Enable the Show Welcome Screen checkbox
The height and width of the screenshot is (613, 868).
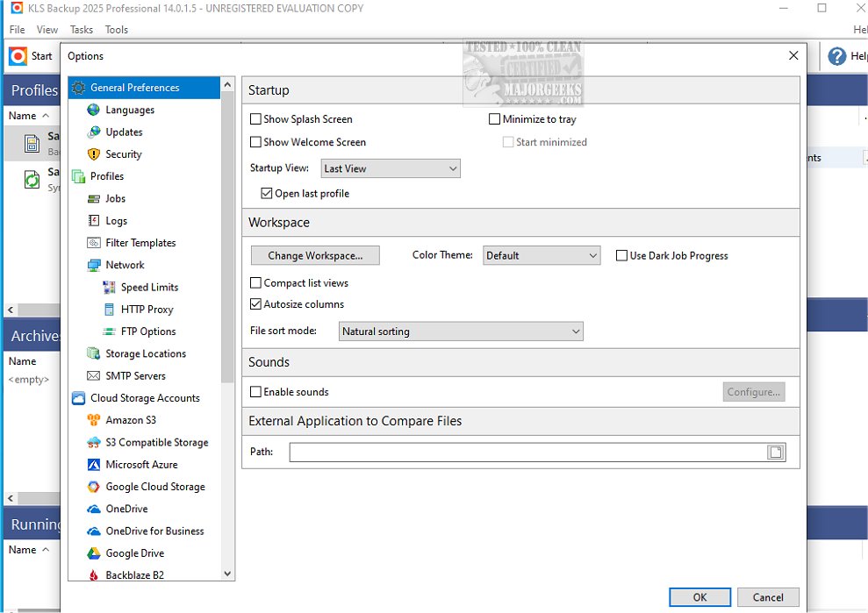[255, 142]
